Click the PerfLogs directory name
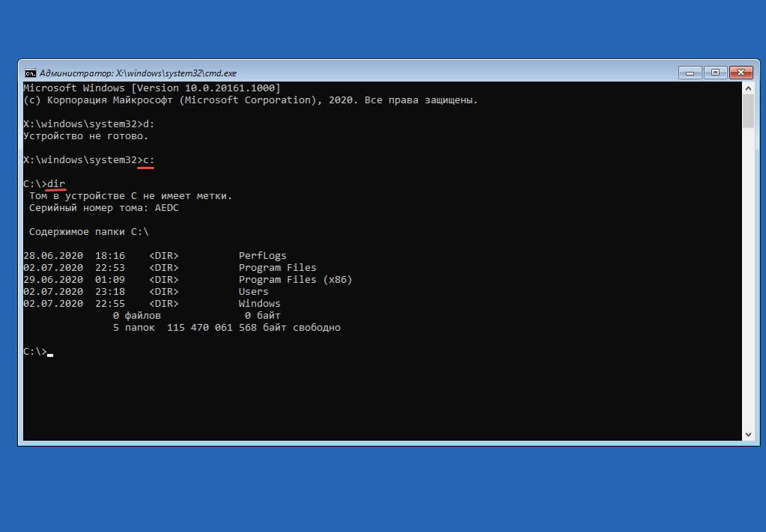Image resolution: width=766 pixels, height=532 pixels. point(262,256)
